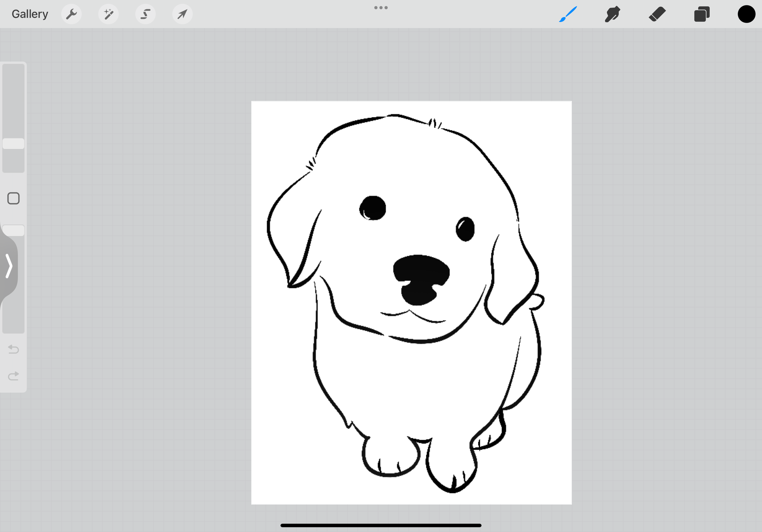The height and width of the screenshot is (532, 762).
Task: Redo the undone stroke
Action: (x=13, y=376)
